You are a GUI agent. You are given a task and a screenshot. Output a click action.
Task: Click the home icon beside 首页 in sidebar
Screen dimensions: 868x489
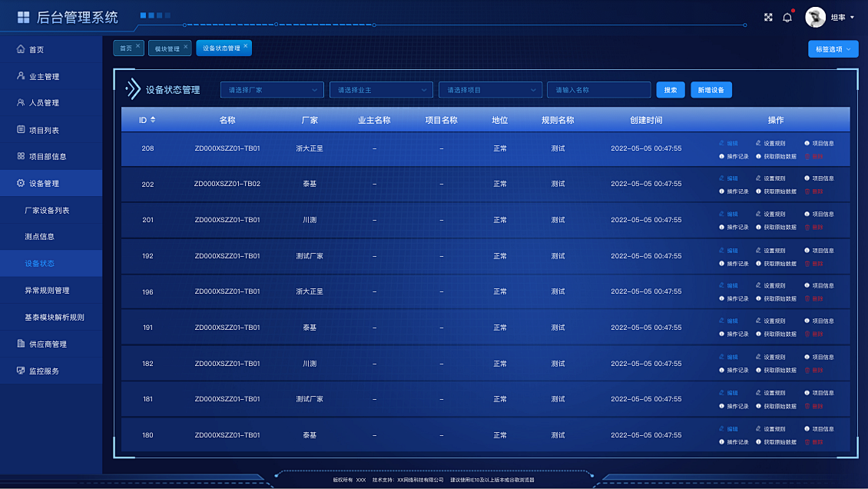[21, 49]
